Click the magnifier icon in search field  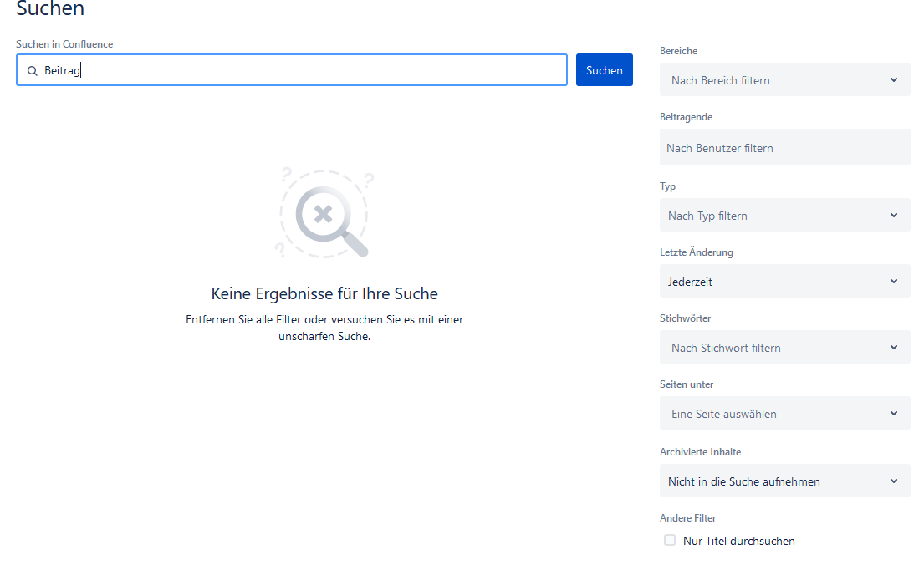click(33, 71)
